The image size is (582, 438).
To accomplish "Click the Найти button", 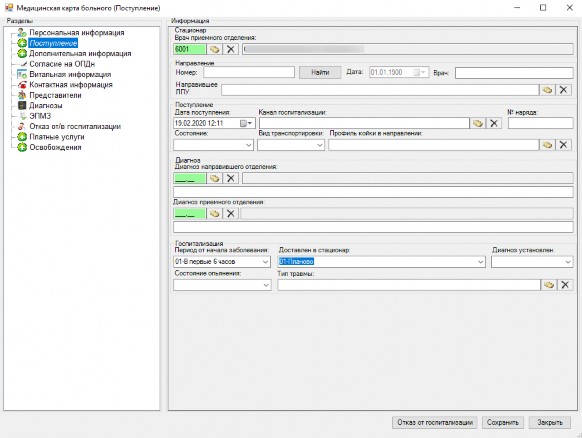I will (320, 72).
